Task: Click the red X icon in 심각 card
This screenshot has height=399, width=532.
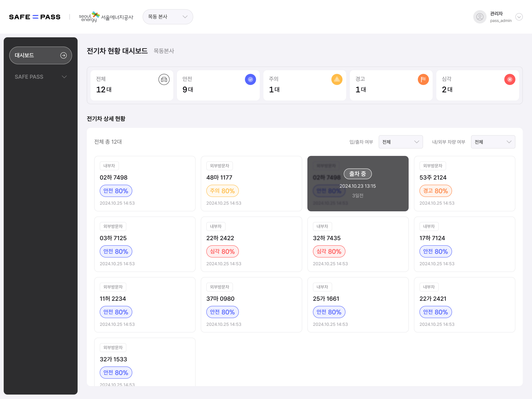Action: pos(510,79)
